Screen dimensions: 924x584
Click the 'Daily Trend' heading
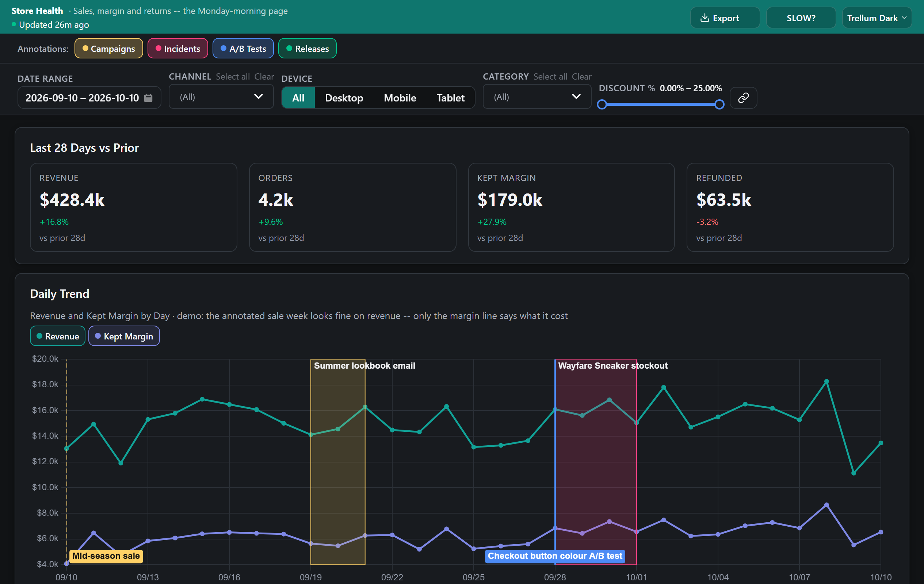[x=60, y=294]
